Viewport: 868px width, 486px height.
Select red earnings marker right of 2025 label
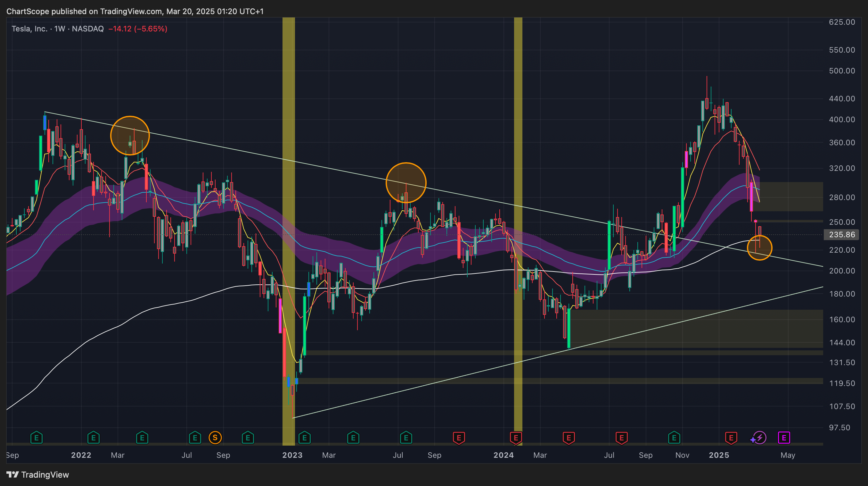point(731,438)
